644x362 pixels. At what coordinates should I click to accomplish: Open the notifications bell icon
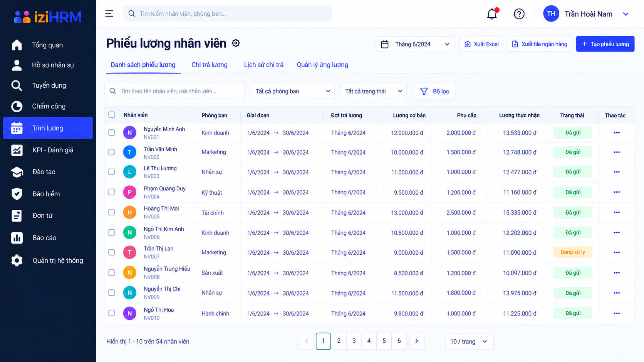pos(492,14)
